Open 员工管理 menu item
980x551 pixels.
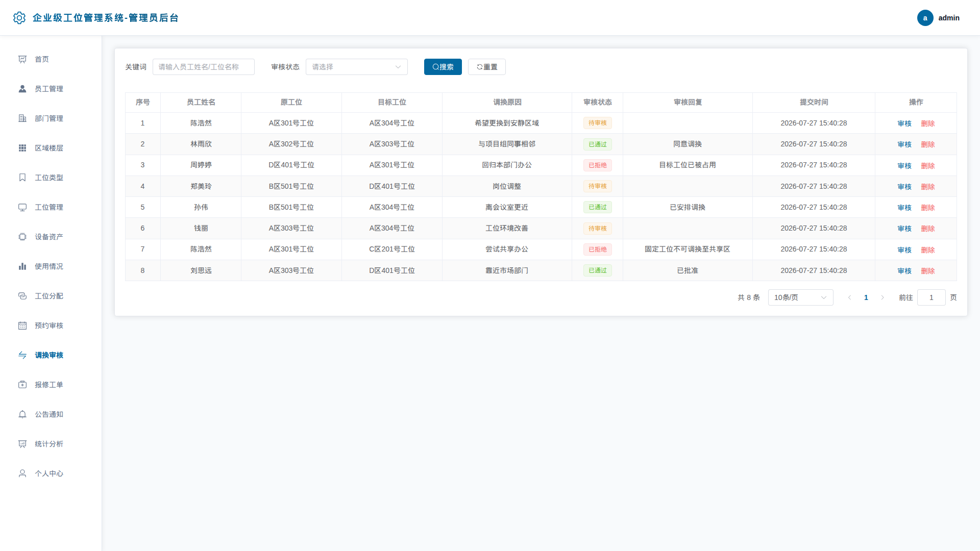(x=51, y=89)
